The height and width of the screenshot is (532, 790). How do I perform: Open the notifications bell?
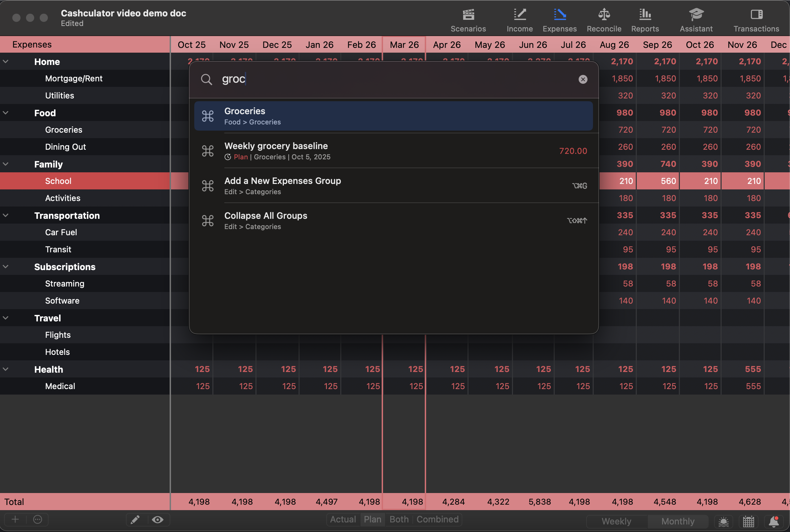click(x=774, y=522)
